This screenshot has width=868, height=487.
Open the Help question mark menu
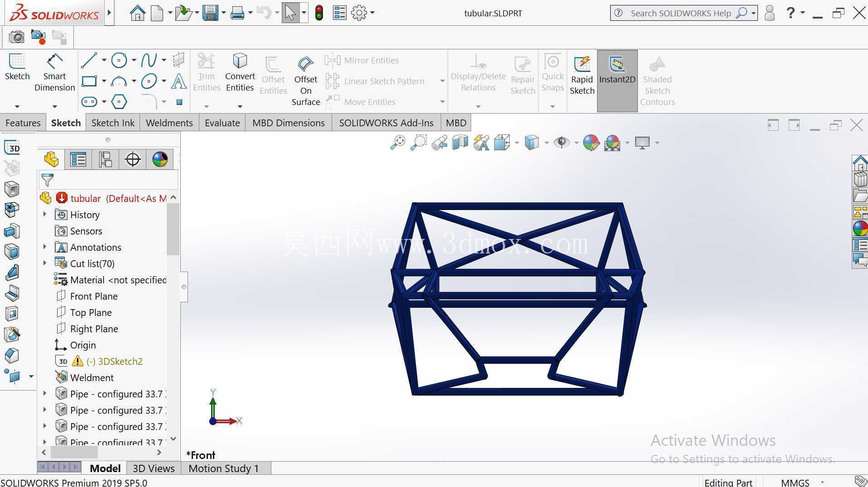coord(791,13)
